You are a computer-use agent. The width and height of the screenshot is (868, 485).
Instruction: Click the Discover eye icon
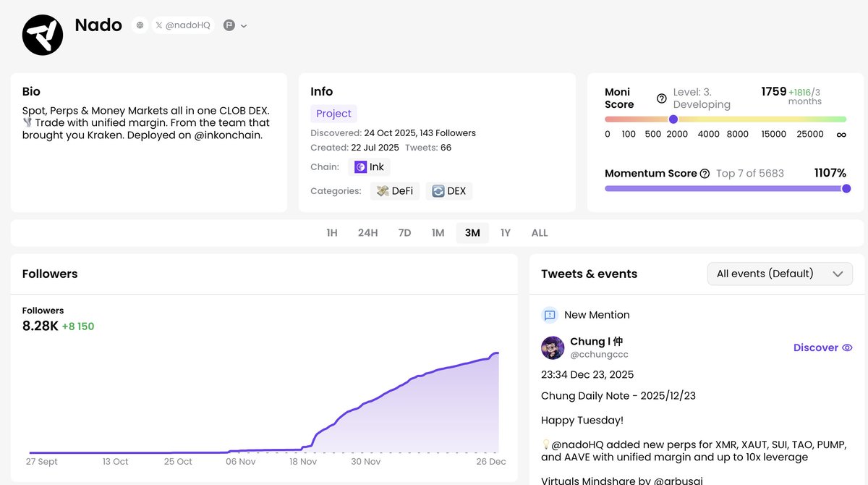click(x=846, y=347)
